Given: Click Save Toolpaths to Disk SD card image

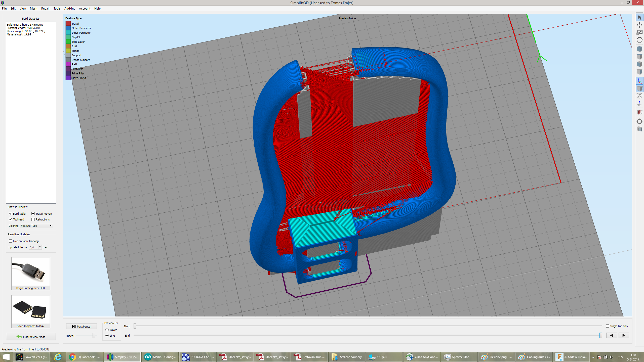Looking at the screenshot, I should coord(31,309).
